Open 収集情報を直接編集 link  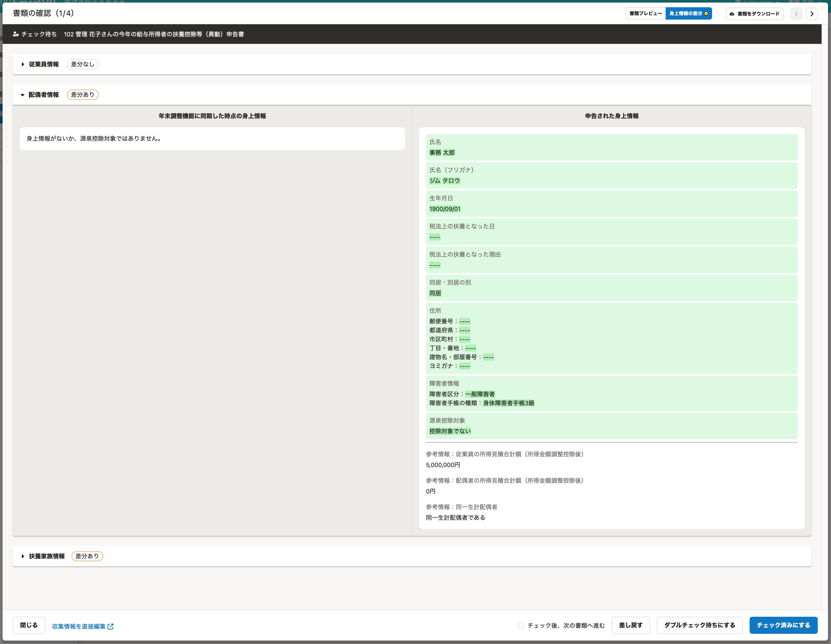tap(79, 626)
